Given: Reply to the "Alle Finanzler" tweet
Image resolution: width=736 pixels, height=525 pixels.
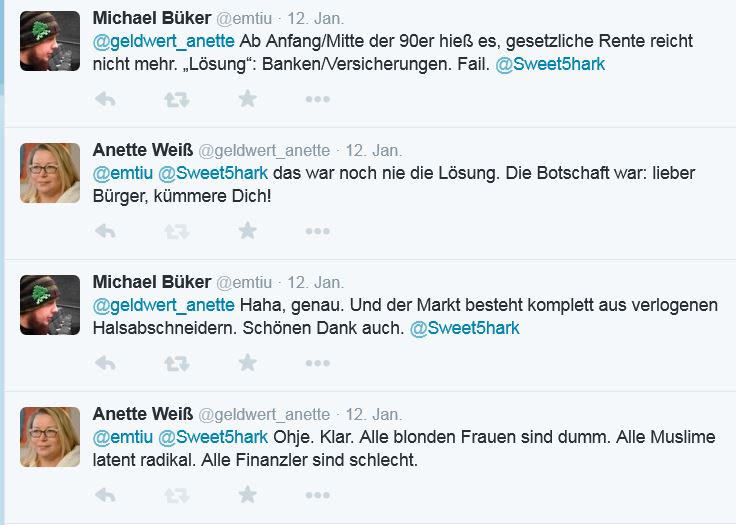Looking at the screenshot, I should (x=105, y=495).
